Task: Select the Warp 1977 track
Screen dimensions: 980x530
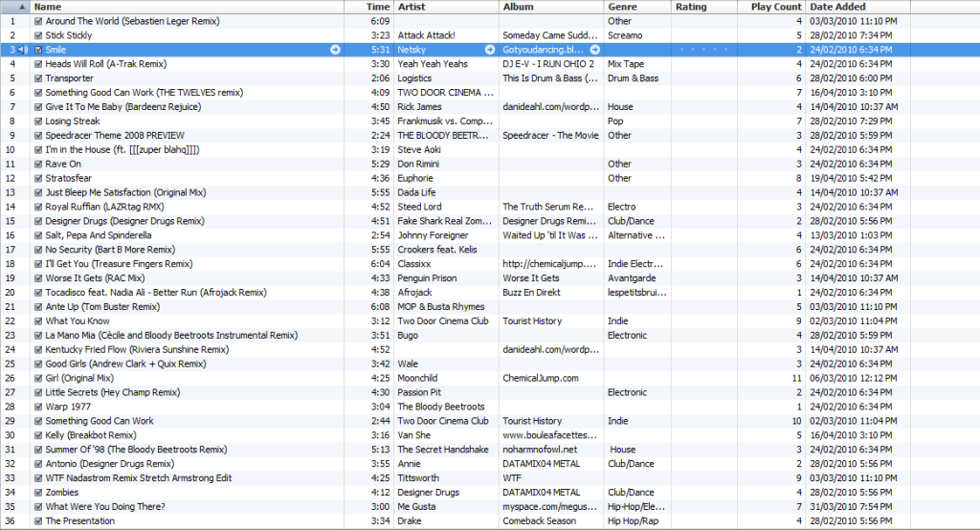Action: pos(68,407)
